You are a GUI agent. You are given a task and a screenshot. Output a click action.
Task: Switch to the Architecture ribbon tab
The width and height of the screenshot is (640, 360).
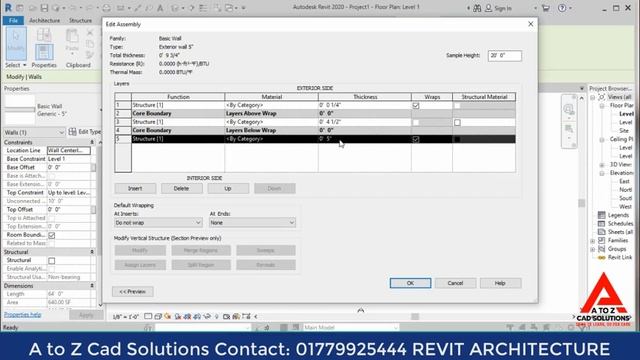click(44, 20)
